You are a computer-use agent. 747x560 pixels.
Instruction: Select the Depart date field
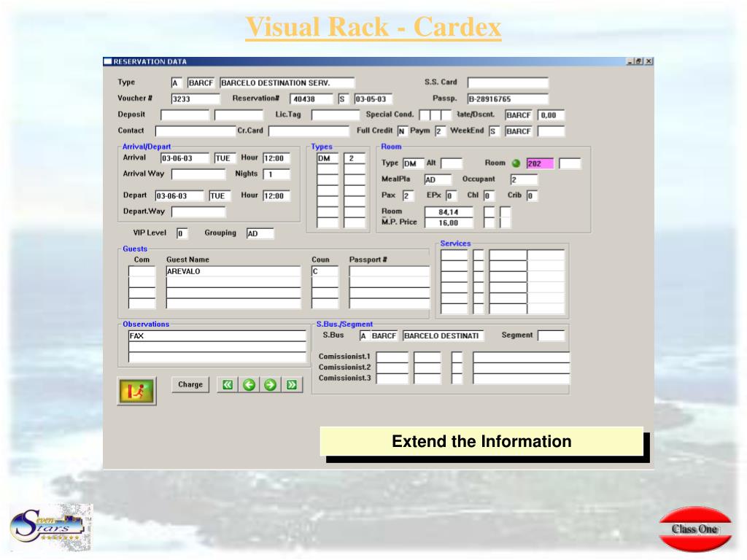(179, 195)
